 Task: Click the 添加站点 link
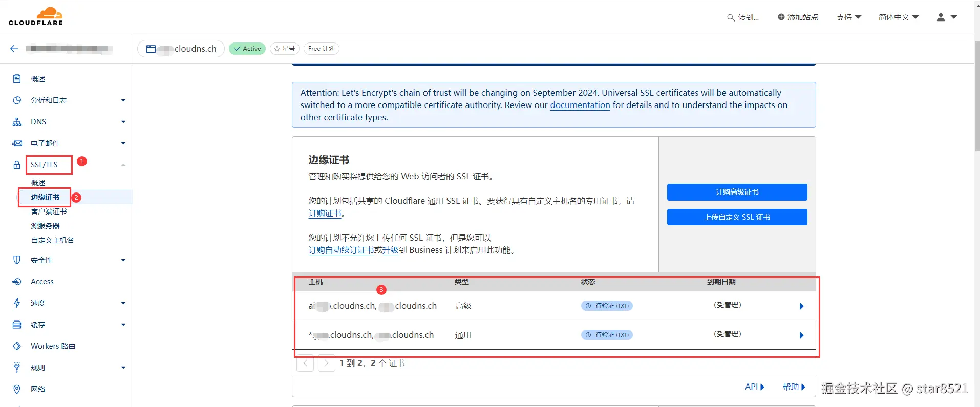pos(798,17)
